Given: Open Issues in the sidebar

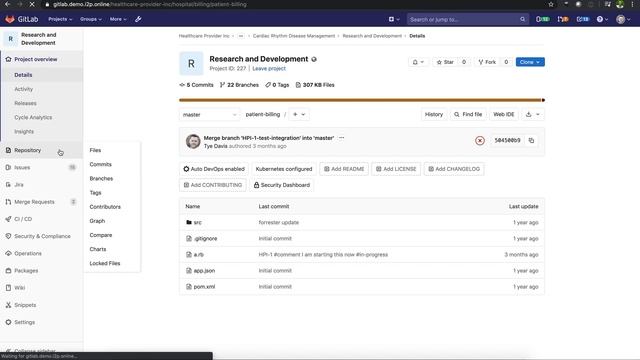Looking at the screenshot, I should (x=42, y=167).
